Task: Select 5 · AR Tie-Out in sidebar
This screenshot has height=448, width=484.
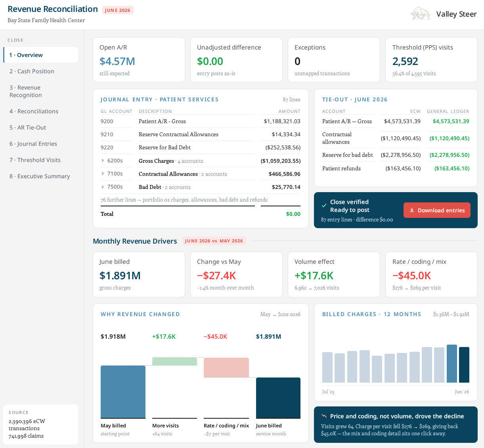Action: pos(40,128)
